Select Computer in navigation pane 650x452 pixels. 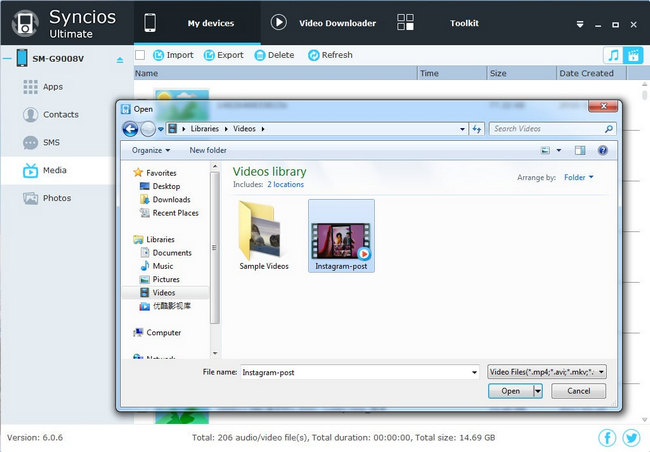click(163, 333)
